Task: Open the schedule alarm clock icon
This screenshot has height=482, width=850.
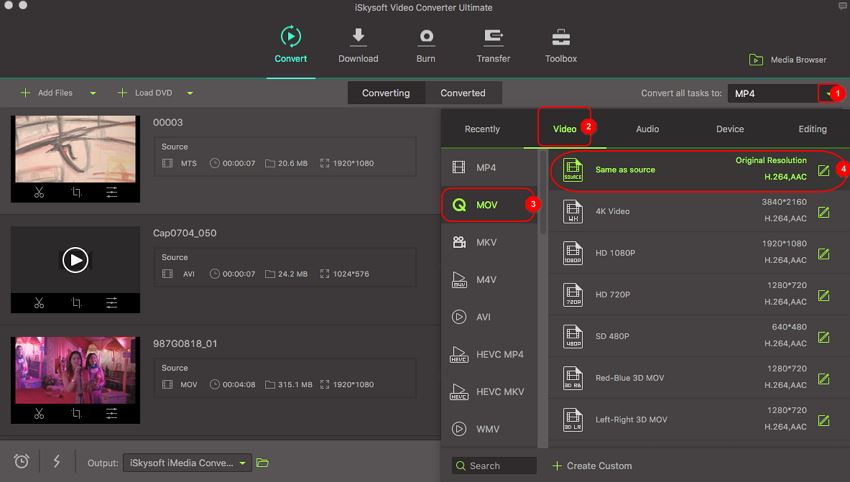Action: (21, 461)
